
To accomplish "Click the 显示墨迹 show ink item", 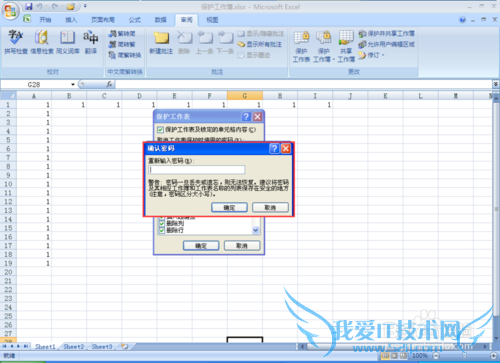I will (x=254, y=55).
